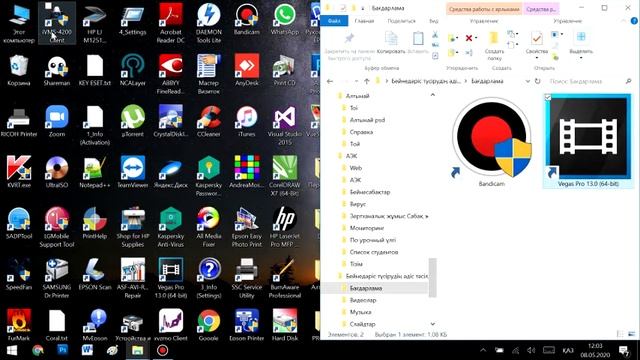Open Photoshop from the taskbar
The height and width of the screenshot is (360, 640).
tap(62, 350)
